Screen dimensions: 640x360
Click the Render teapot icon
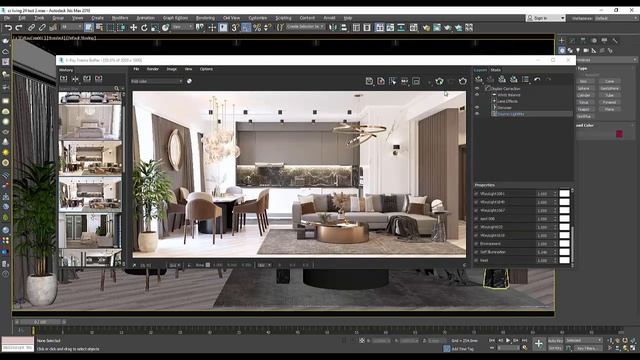point(448,28)
